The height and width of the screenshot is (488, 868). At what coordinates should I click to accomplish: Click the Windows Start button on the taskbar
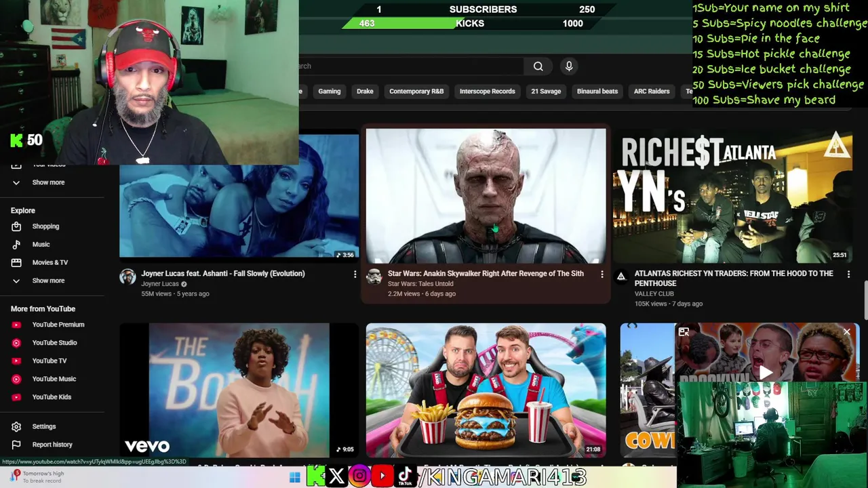pyautogui.click(x=294, y=477)
